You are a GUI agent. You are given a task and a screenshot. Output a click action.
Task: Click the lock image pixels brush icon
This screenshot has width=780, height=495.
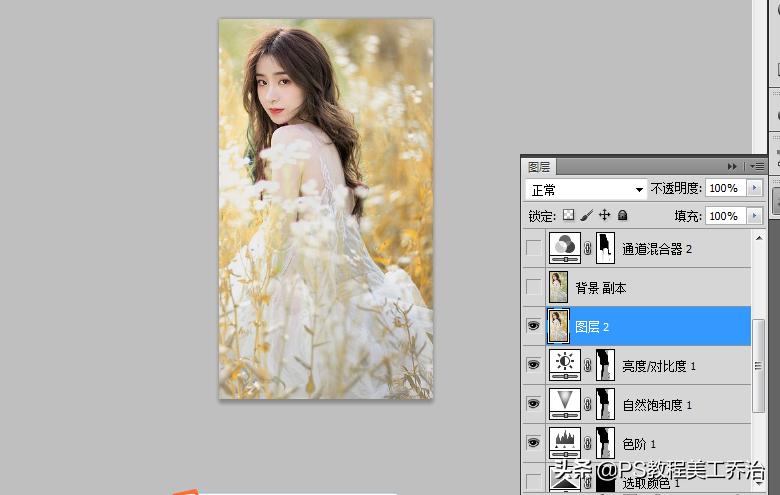pyautogui.click(x=587, y=216)
